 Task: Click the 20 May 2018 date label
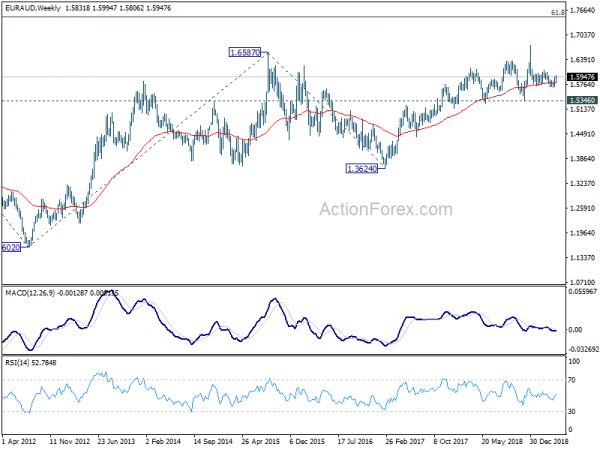(501, 441)
